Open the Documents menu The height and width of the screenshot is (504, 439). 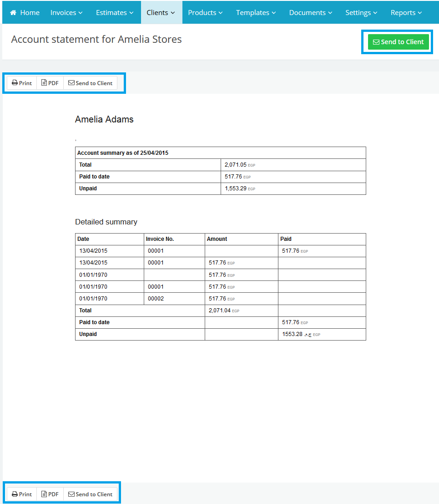(311, 13)
